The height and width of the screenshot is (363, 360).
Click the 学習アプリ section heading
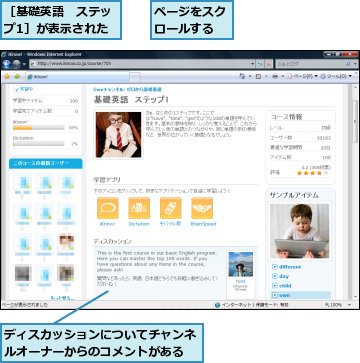click(107, 180)
